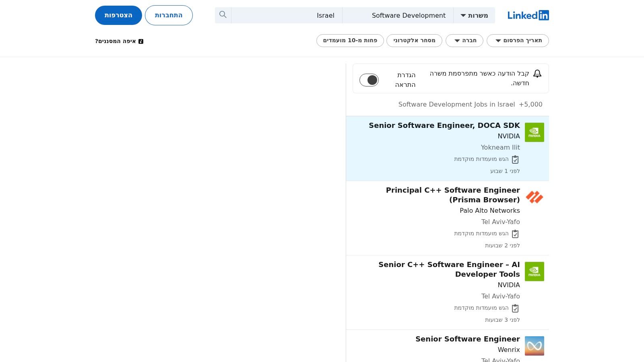Click the Software Development keyword field

[x=398, y=15]
